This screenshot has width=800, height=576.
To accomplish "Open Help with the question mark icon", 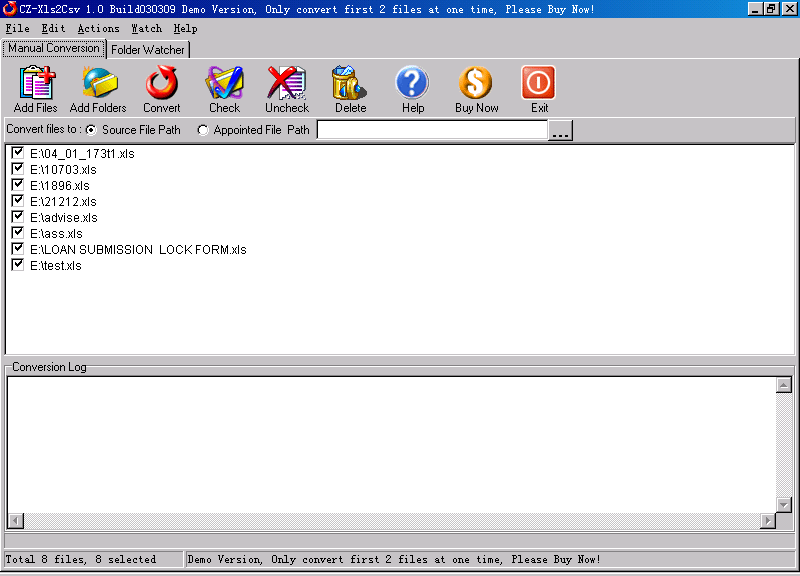I will [x=412, y=83].
